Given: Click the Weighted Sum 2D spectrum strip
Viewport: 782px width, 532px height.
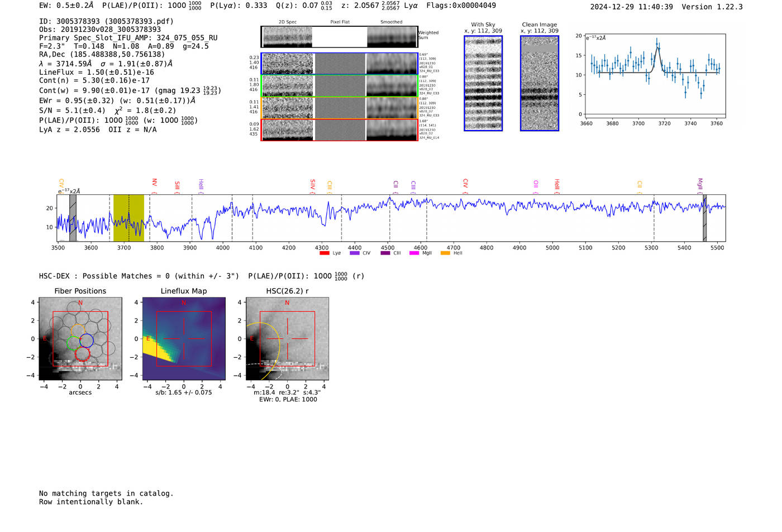Looking at the screenshot, I should click(x=339, y=37).
